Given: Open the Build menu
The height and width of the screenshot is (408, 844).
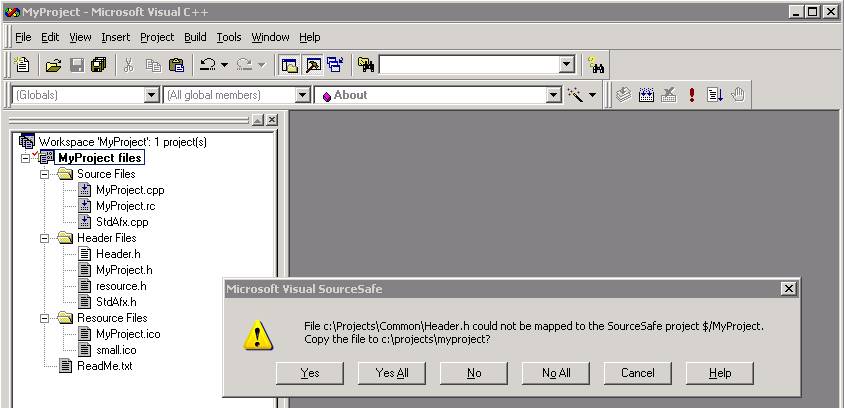Looking at the screenshot, I should point(195,37).
